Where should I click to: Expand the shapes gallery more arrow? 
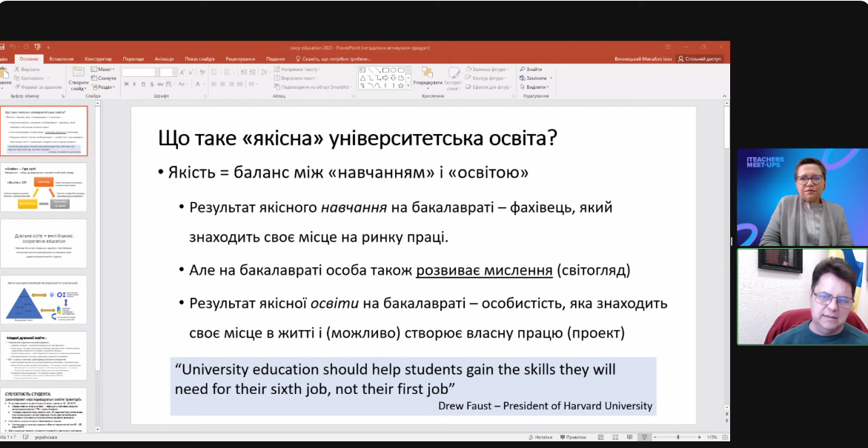[x=408, y=87]
